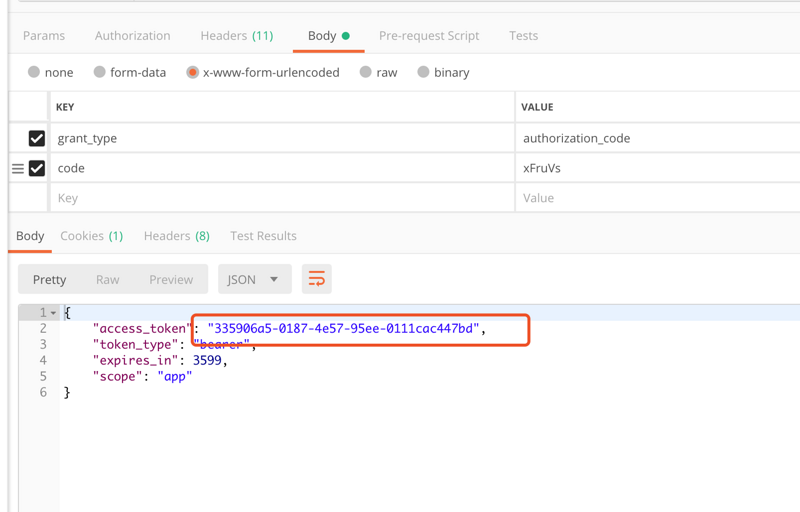Edit the grant_type key cell

click(282, 138)
